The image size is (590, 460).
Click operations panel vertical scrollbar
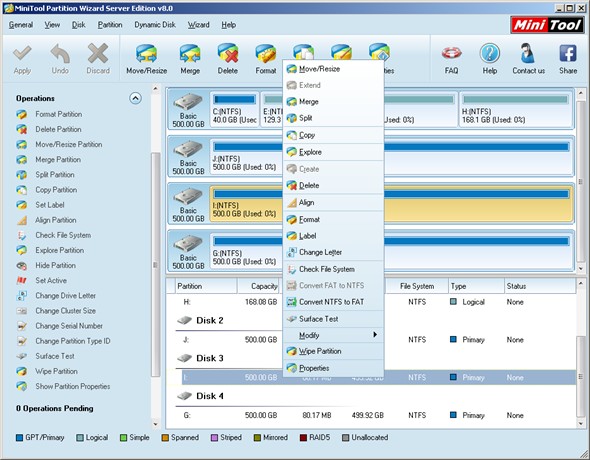tap(155, 264)
